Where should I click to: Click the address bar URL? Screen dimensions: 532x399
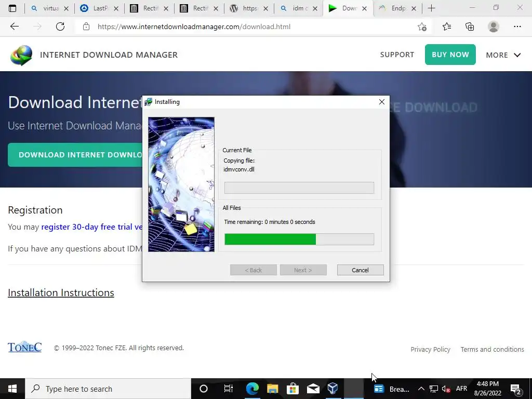click(x=194, y=26)
